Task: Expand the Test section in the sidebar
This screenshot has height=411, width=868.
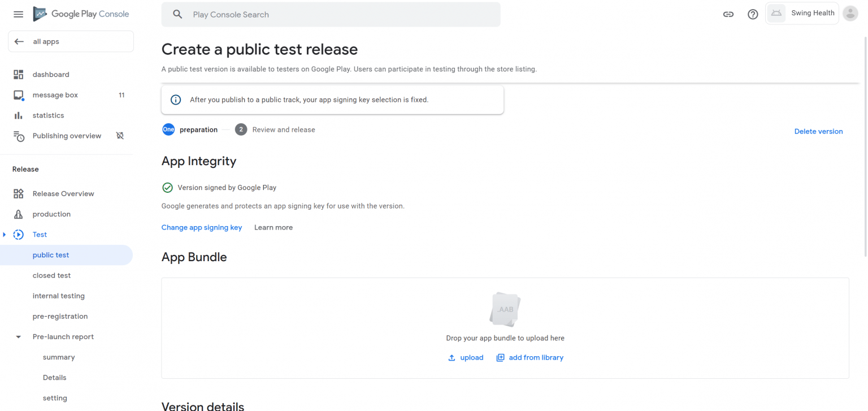Action: pyautogui.click(x=5, y=234)
